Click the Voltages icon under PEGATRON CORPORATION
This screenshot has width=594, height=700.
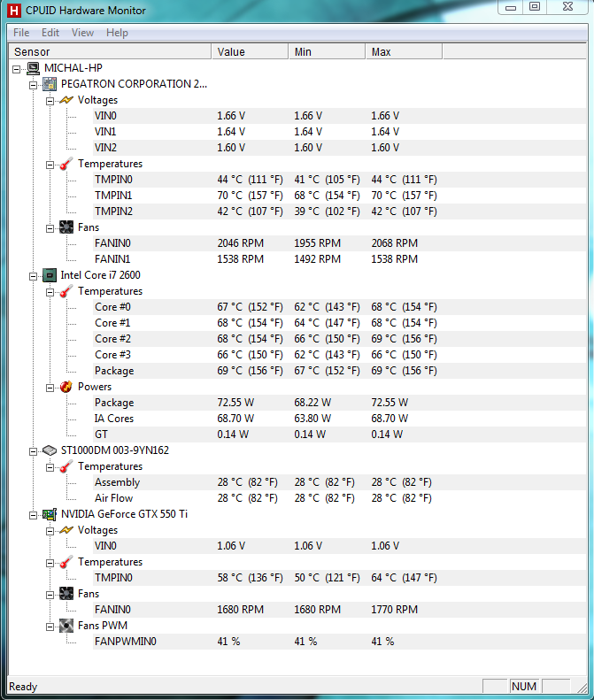click(66, 100)
